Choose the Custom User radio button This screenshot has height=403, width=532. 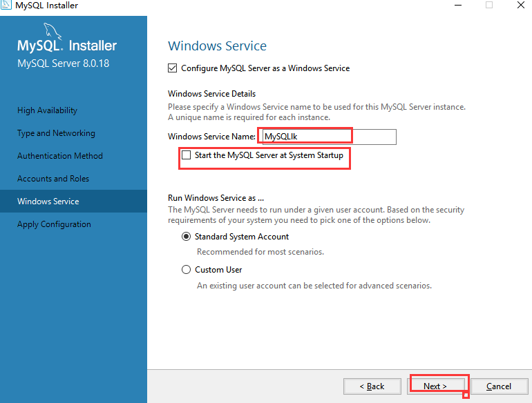(186, 270)
